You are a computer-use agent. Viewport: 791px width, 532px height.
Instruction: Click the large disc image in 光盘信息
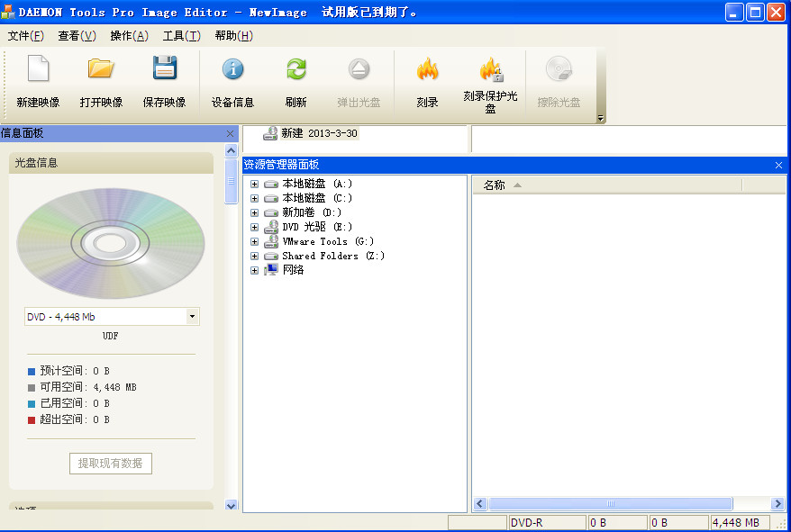tap(111, 243)
